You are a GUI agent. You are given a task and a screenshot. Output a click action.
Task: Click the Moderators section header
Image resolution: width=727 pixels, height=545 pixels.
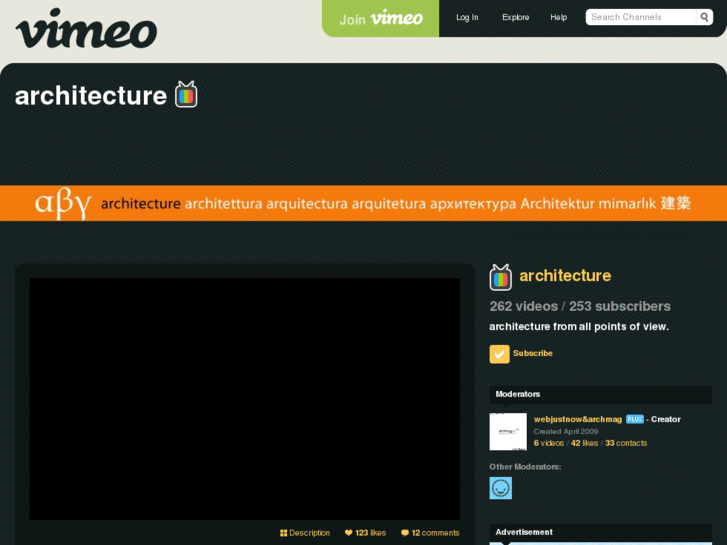click(600, 394)
